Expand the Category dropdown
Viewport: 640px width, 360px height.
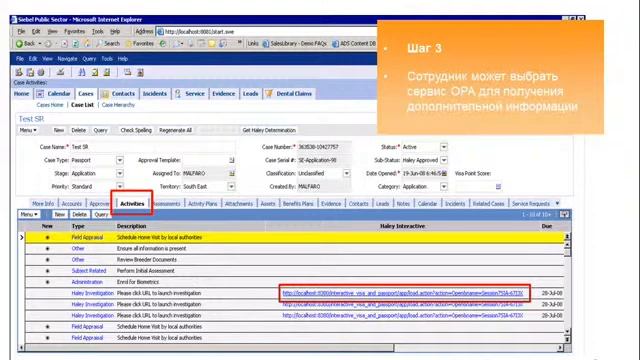444,187
